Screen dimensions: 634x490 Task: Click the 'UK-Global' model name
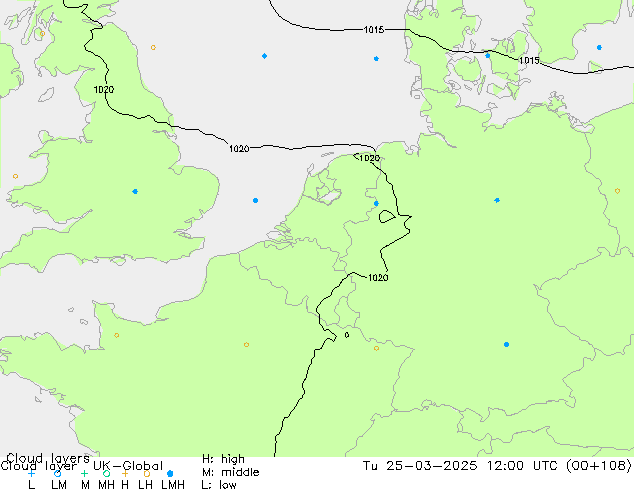pos(128,466)
